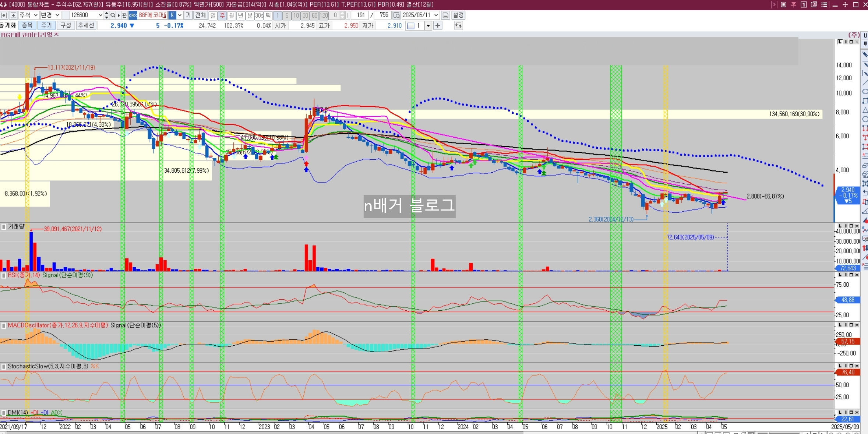Select the 종목 tab

click(x=27, y=25)
